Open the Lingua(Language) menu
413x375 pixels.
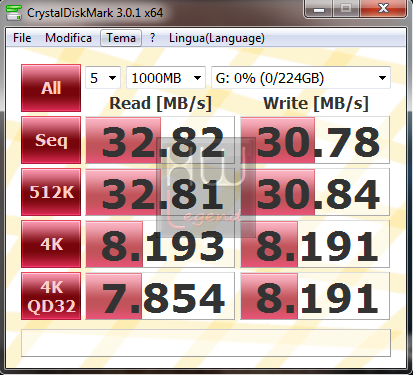click(x=217, y=38)
